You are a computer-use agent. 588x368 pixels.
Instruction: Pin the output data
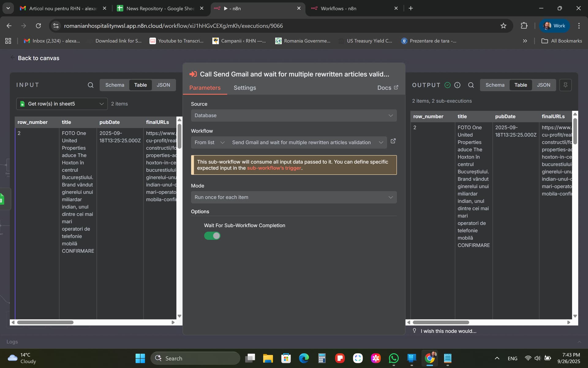[565, 85]
